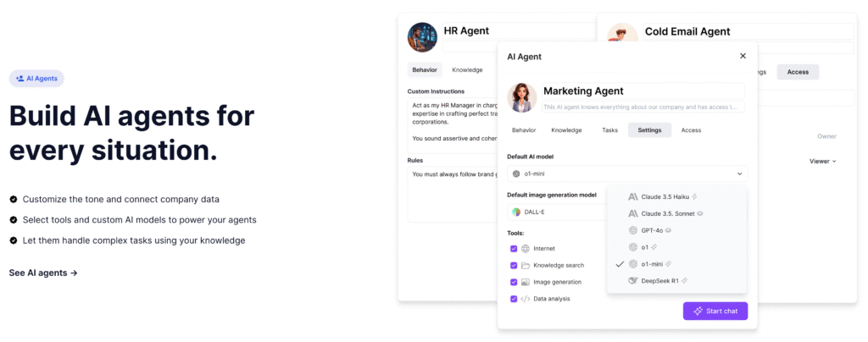This screenshot has height=342, width=868.
Task: Click the OpenAI icon next to GPT-4o
Action: point(633,230)
